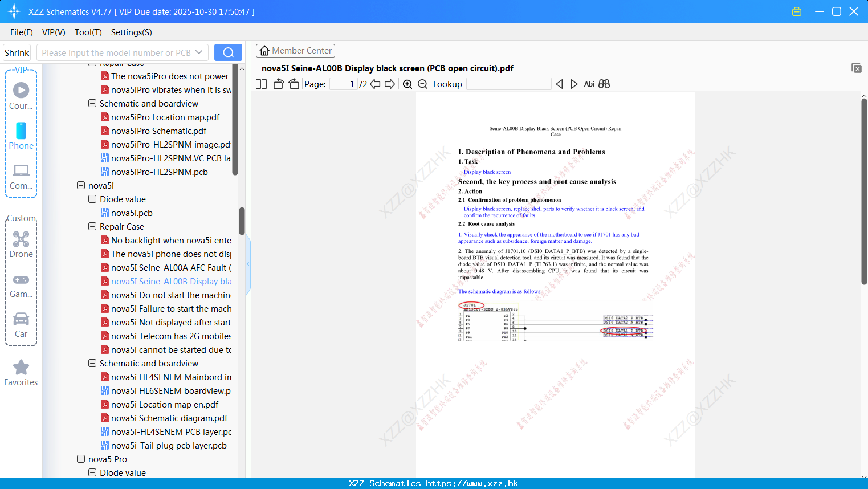This screenshot has width=868, height=489.
Task: Open the Tool(T) menu
Action: point(88,32)
